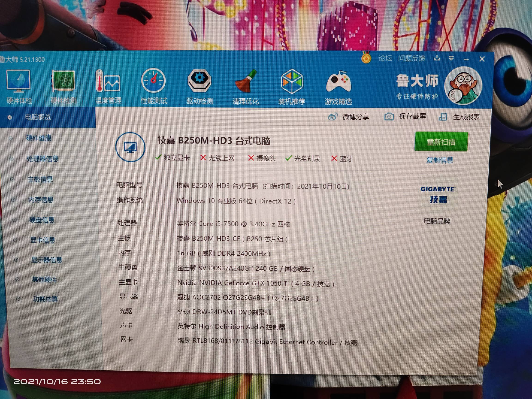Click Windows 10 专业版 64位 value

coord(236,201)
